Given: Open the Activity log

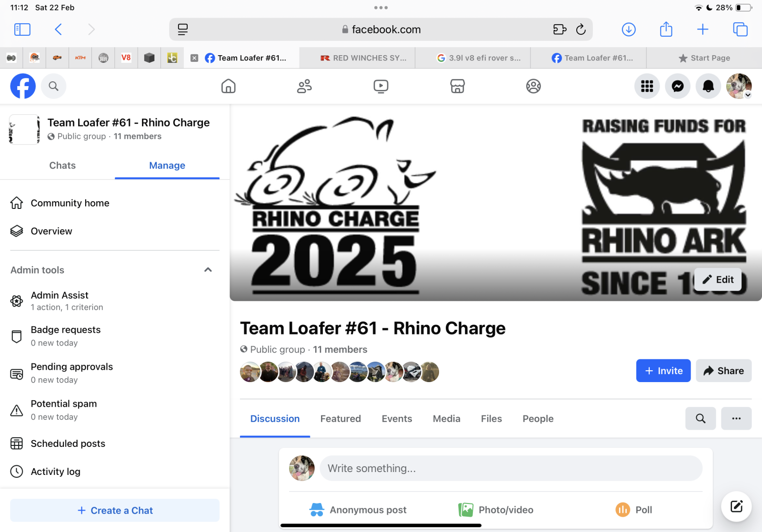Looking at the screenshot, I should [115, 472].
